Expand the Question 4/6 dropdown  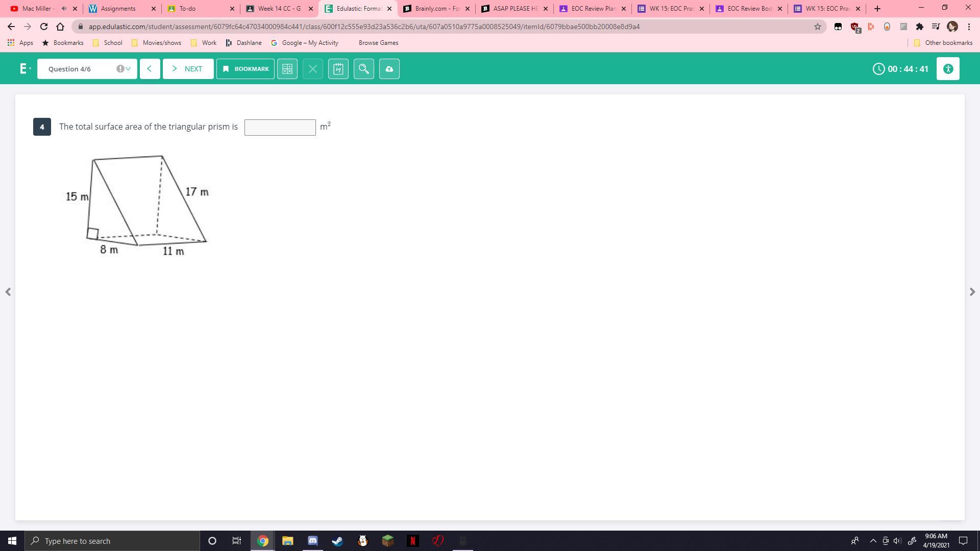(x=128, y=69)
